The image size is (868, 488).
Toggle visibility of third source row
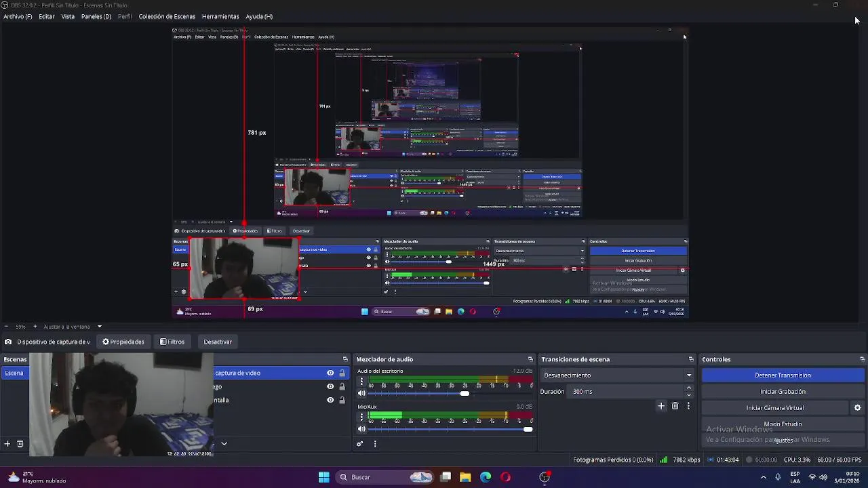(x=330, y=400)
